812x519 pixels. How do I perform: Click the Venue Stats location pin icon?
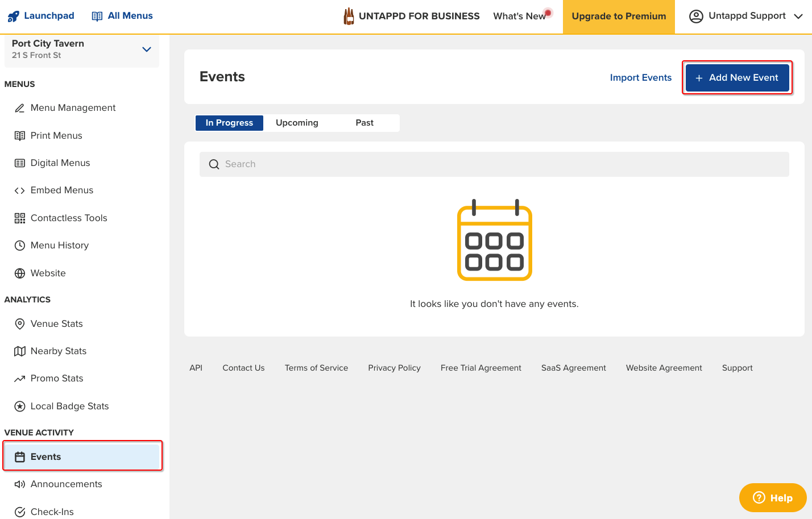tap(20, 324)
